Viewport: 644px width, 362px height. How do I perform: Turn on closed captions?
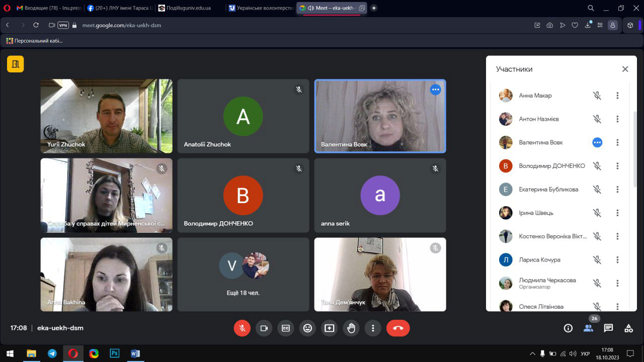286,328
